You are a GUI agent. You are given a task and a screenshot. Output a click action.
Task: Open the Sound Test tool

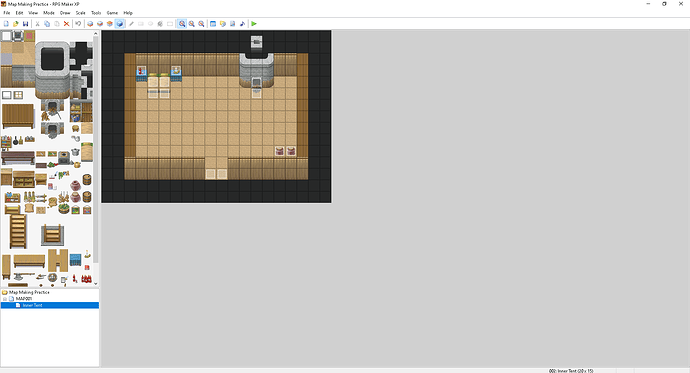[x=242, y=24]
